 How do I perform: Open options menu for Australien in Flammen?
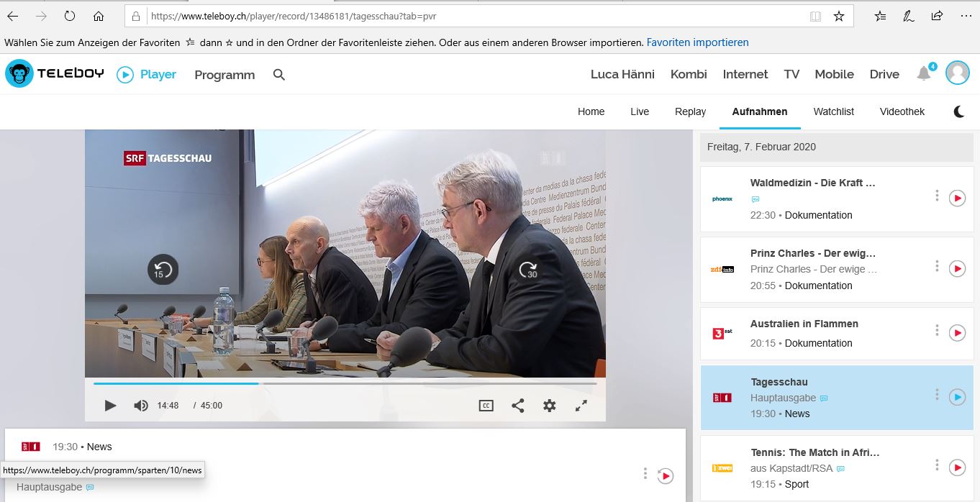point(937,331)
